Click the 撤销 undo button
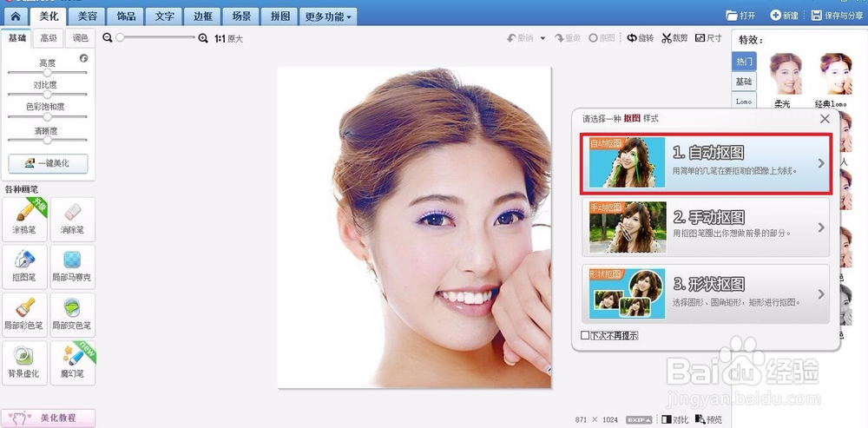Image resolution: width=868 pixels, height=428 pixels. (x=520, y=38)
